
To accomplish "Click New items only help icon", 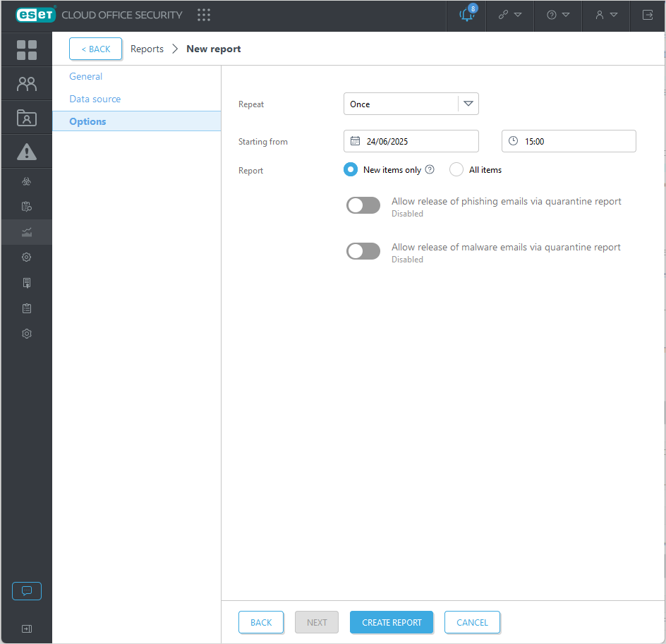I will pyautogui.click(x=430, y=169).
